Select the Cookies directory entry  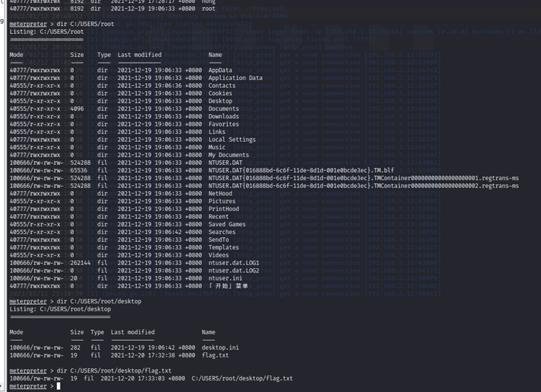coord(220,94)
